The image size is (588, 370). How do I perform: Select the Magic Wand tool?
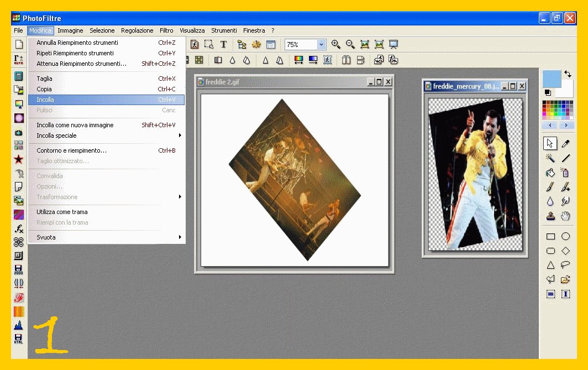tap(550, 158)
